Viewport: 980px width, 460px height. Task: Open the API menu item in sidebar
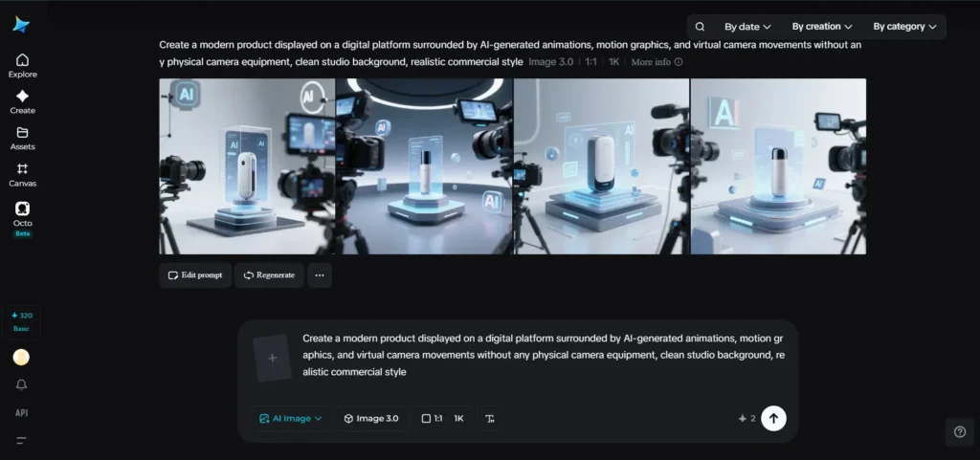point(21,412)
